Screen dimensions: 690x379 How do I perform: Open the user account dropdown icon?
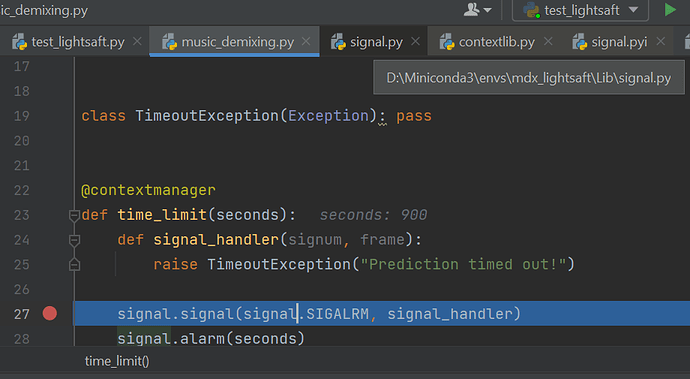(477, 10)
